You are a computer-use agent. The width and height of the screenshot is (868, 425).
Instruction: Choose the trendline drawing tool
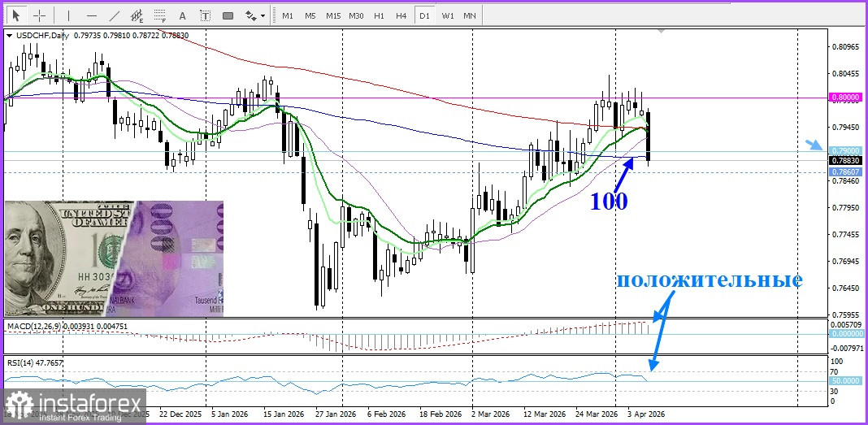pyautogui.click(x=114, y=15)
